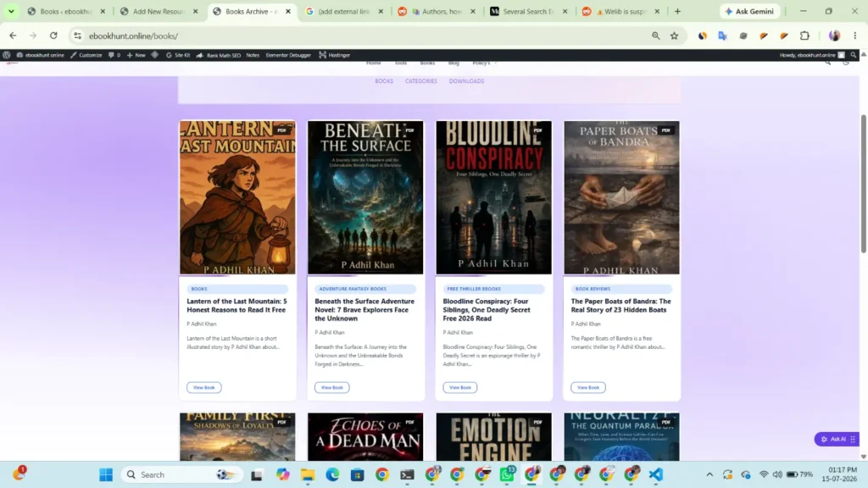Click Notes in the admin bar

pos(253,55)
